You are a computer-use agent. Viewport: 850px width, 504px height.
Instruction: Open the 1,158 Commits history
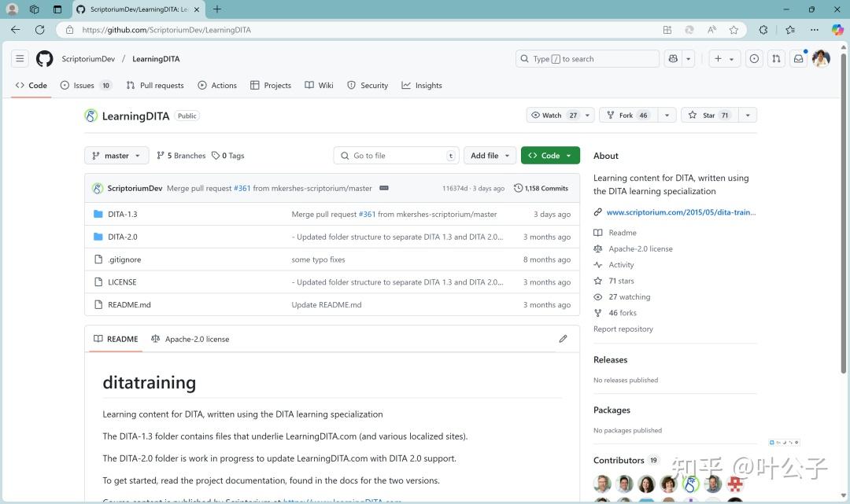[x=541, y=188]
